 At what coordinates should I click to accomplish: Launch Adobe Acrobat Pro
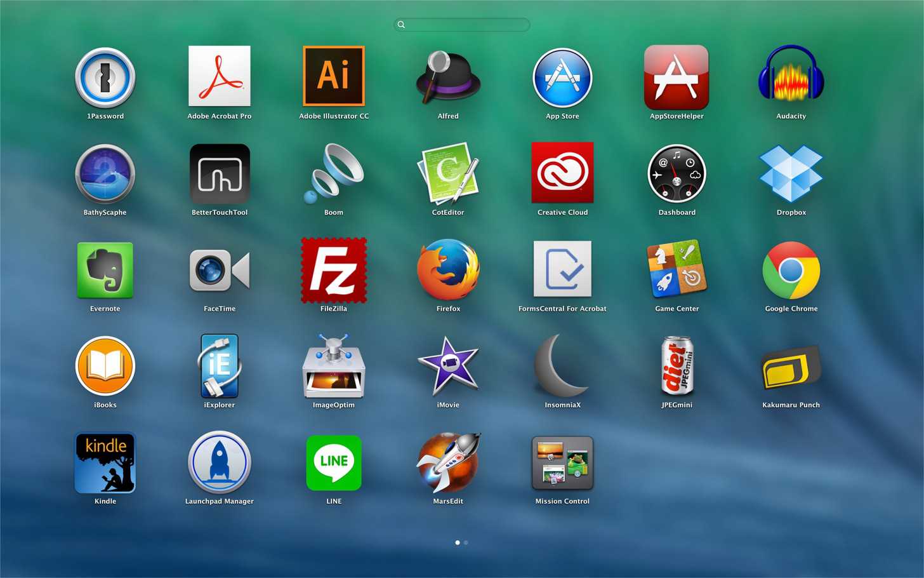220,76
